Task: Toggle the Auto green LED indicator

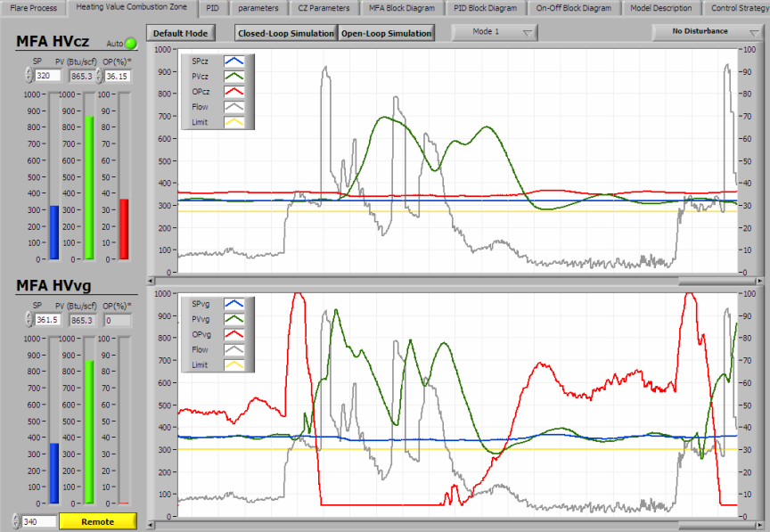Action: tap(131, 43)
